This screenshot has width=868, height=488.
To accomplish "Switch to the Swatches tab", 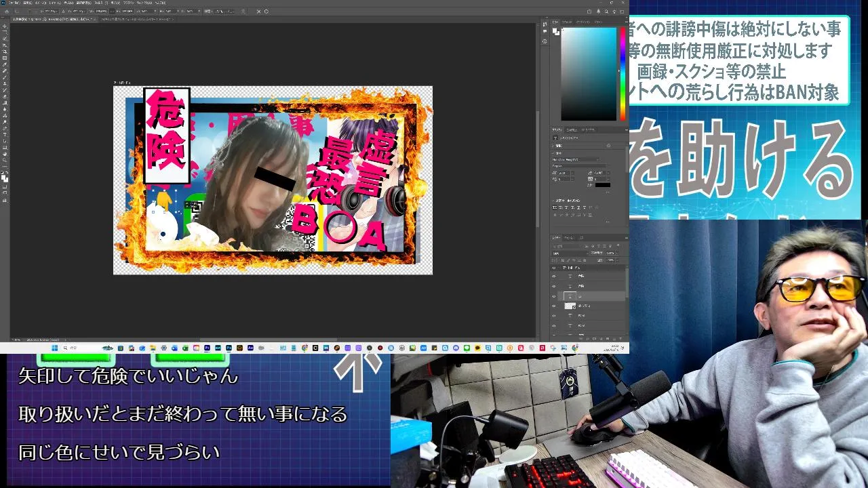I will (568, 22).
